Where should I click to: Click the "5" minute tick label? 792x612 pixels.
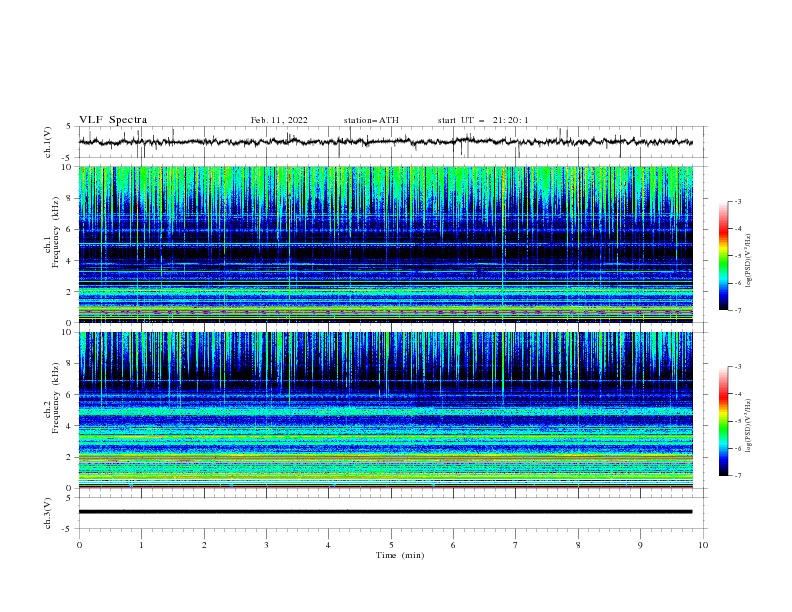(391, 545)
